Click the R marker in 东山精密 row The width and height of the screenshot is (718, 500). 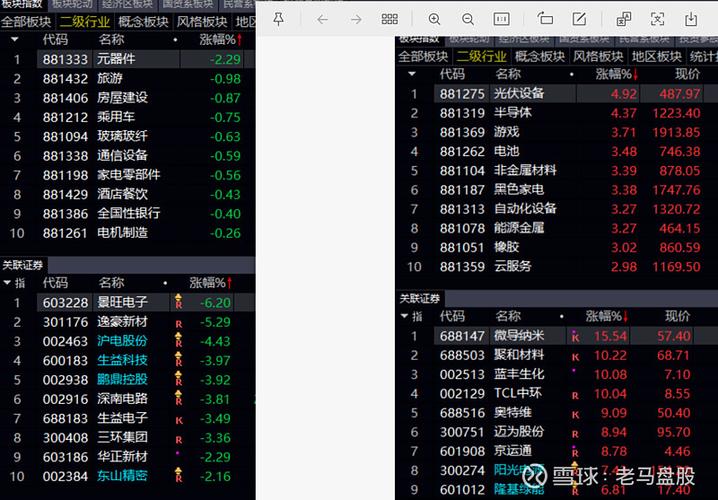[179, 476]
